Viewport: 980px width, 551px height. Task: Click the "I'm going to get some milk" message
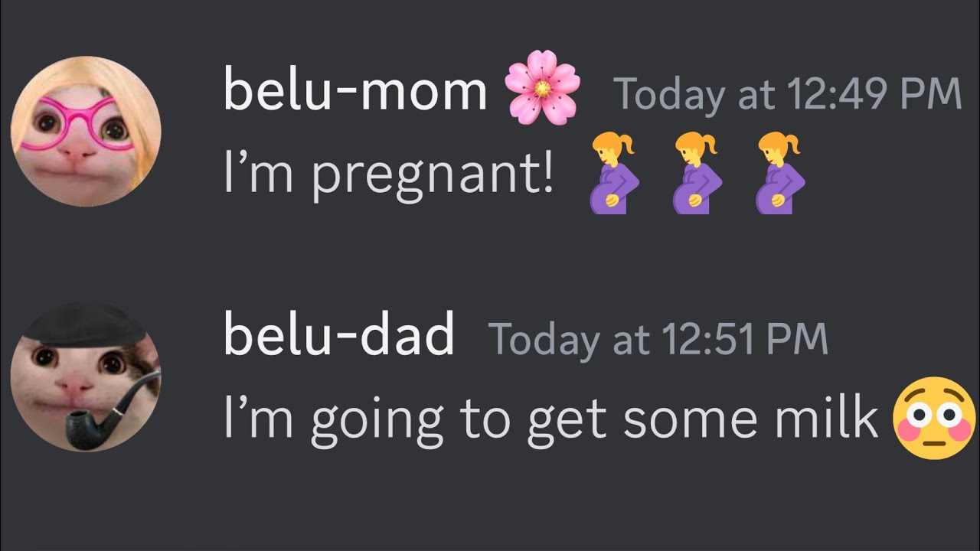click(550, 419)
